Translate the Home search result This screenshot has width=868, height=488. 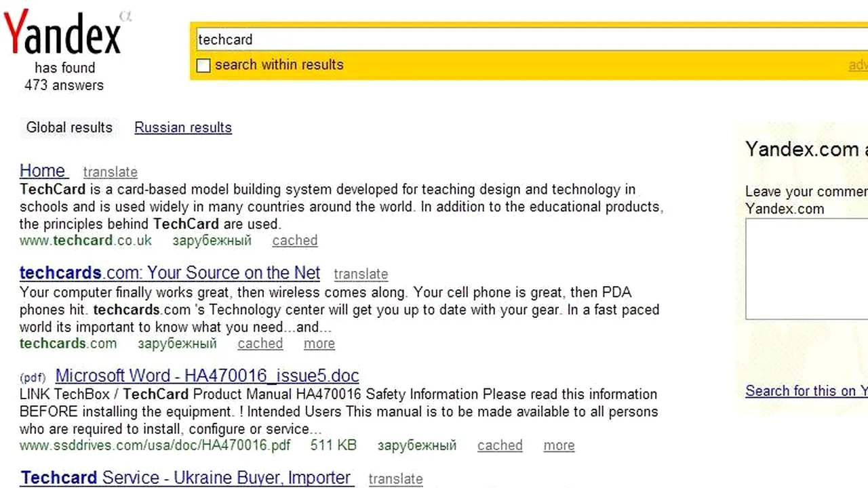(110, 172)
